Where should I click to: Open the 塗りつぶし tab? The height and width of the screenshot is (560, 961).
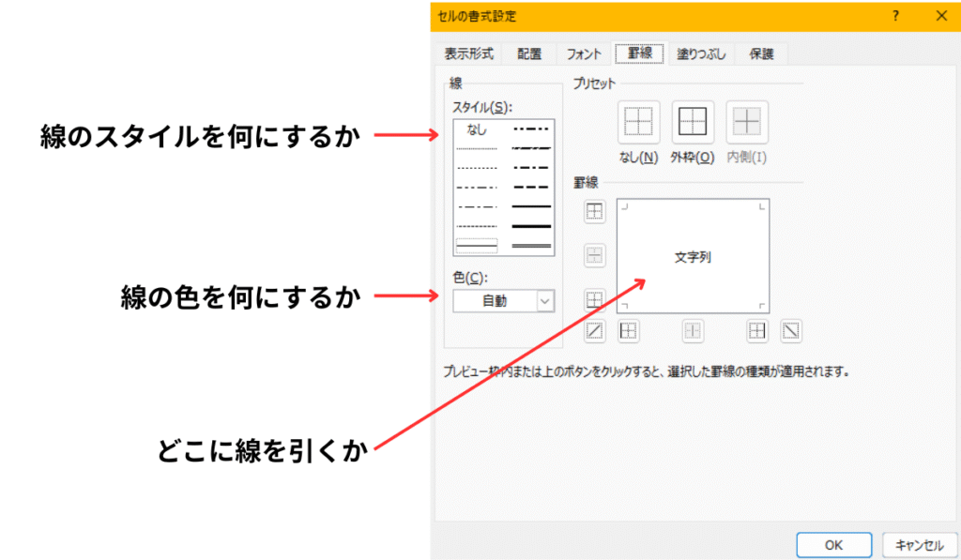(x=702, y=54)
